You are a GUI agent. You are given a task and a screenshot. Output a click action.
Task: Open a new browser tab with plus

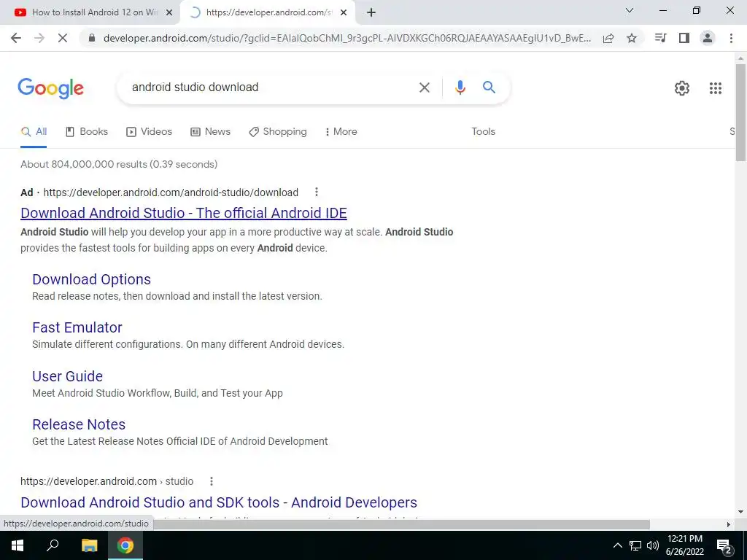pyautogui.click(x=371, y=13)
